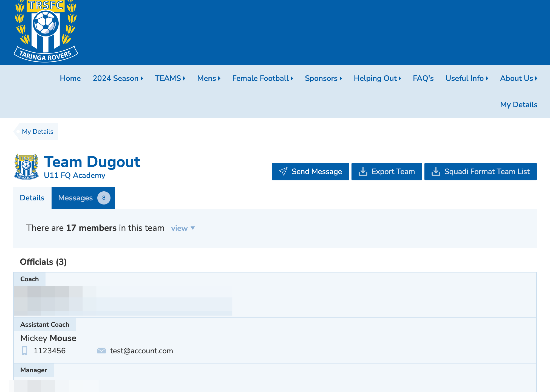The height and width of the screenshot is (392, 550).
Task: Expand the Mens navigation menu
Action: pos(209,78)
